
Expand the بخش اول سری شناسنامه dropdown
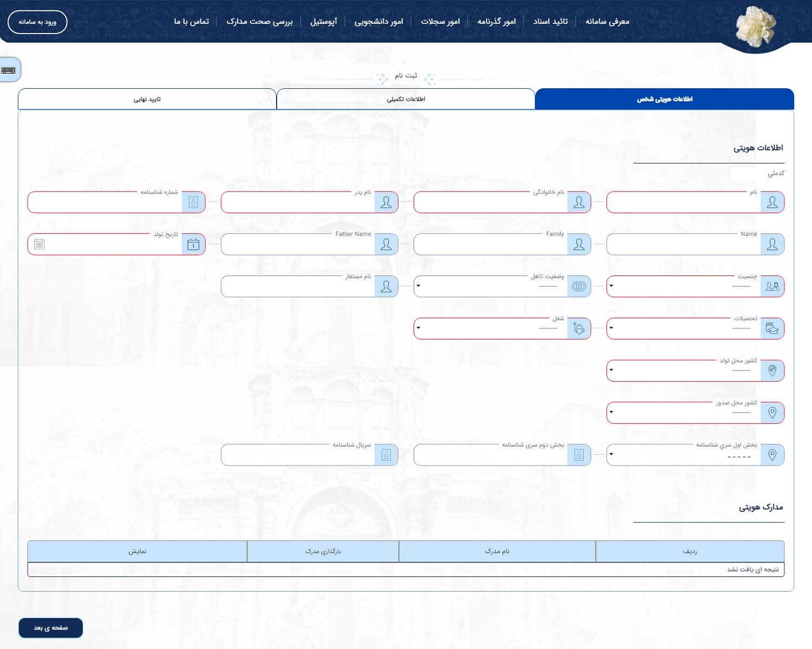pyautogui.click(x=684, y=455)
